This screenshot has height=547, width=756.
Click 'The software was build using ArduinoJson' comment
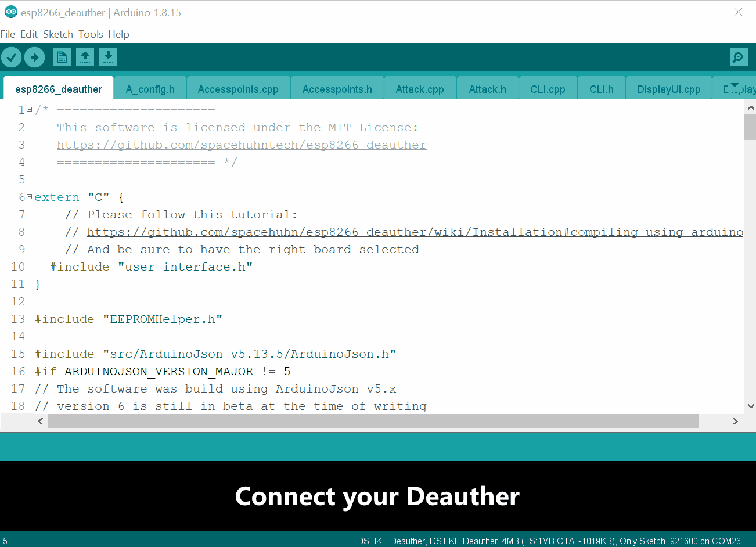[215, 388]
